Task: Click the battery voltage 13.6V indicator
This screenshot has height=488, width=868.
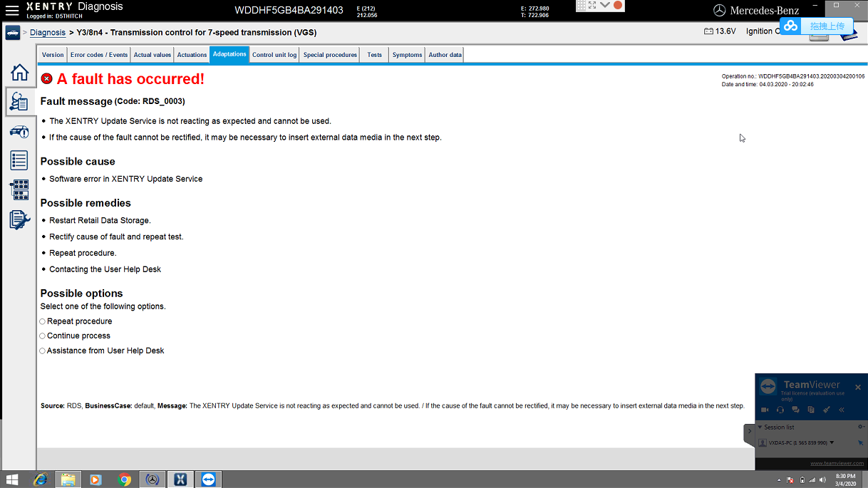Action: (x=720, y=31)
